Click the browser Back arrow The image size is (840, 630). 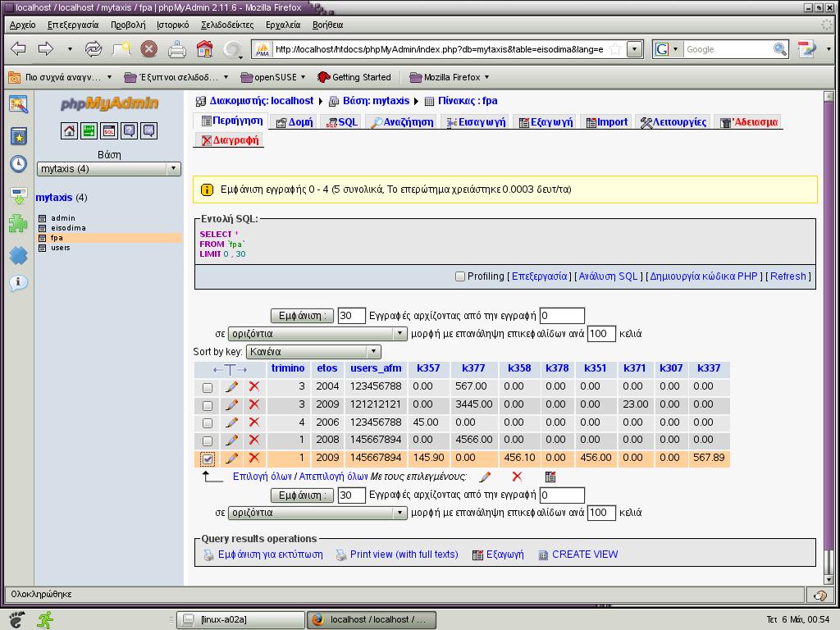[x=19, y=49]
